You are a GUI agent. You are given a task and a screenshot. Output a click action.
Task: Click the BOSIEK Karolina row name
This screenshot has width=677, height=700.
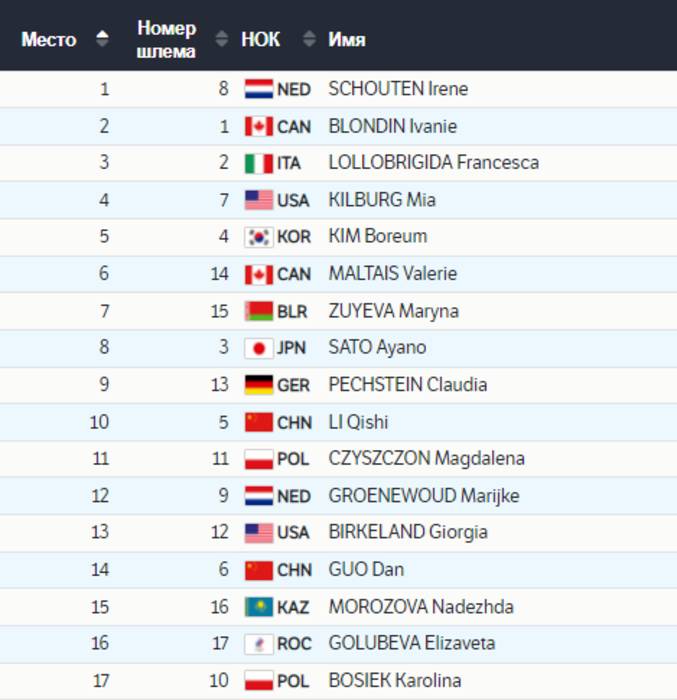[395, 681]
